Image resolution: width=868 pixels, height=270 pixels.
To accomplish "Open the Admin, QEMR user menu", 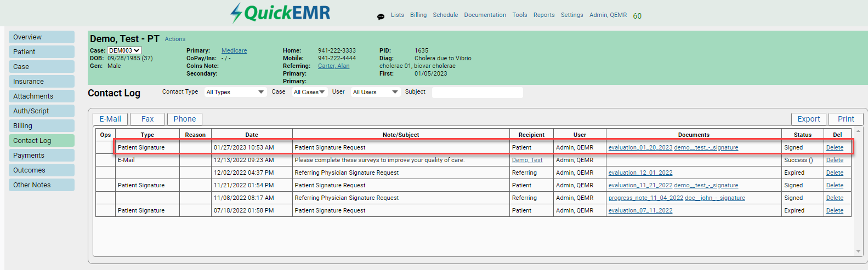I will pyautogui.click(x=608, y=15).
